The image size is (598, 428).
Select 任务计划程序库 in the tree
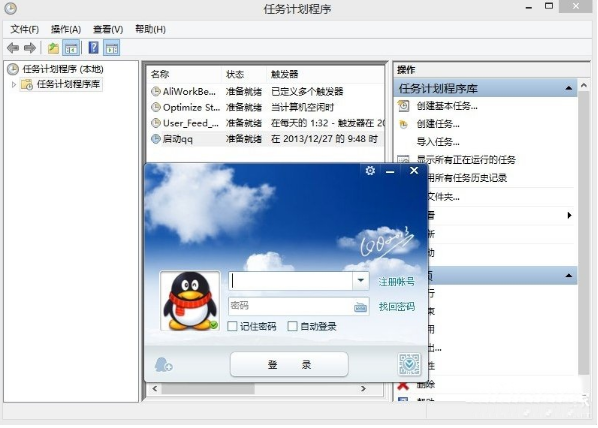pyautogui.click(x=69, y=84)
